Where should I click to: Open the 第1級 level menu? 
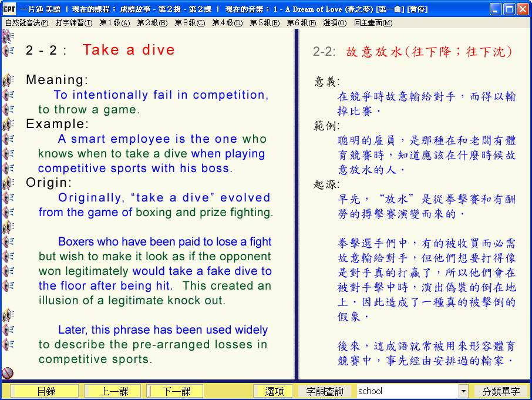[113, 23]
